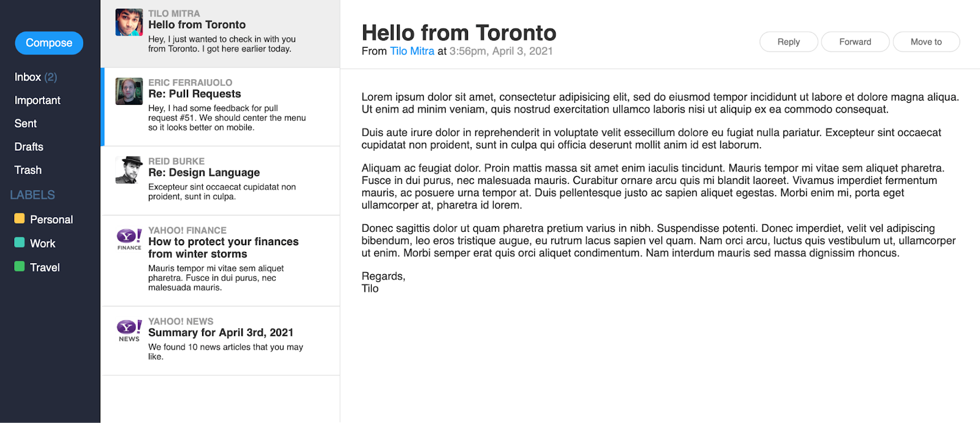
Task: Open the Move to menu
Action: click(926, 42)
